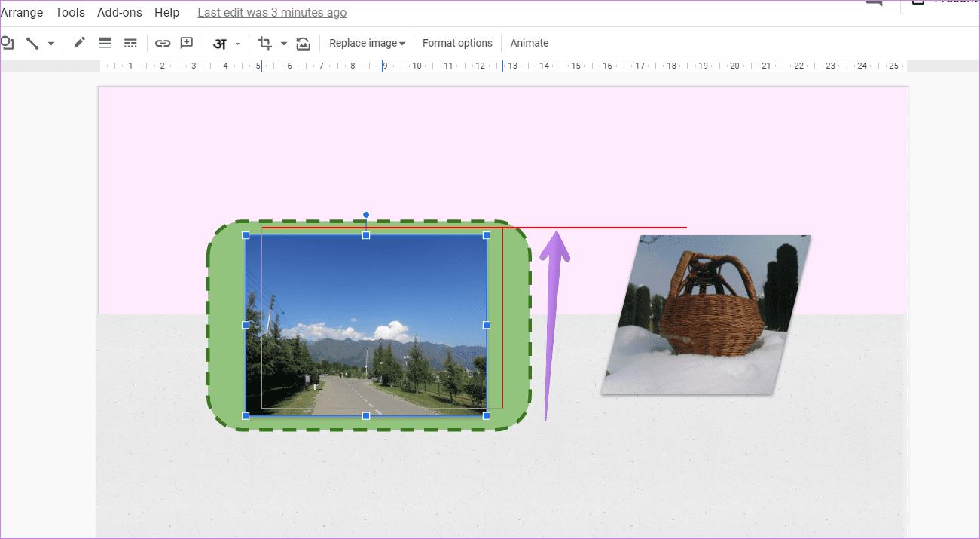Open the Arrange menu
980x539 pixels.
click(x=22, y=13)
